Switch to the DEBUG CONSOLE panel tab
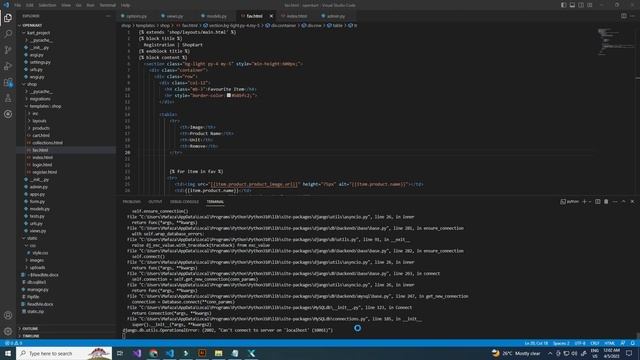This screenshot has height=360, width=640. click(184, 202)
